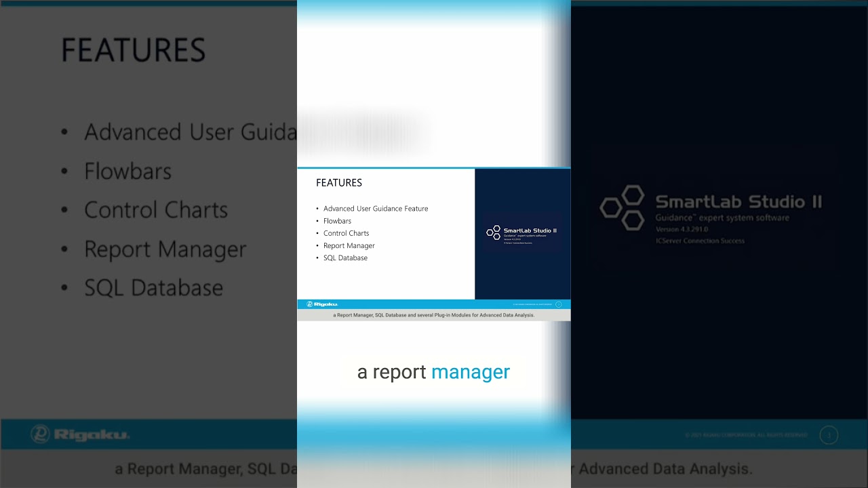The image size is (868, 488).
Task: Click the large 'Report Manager' bullet in background
Action: pyautogui.click(x=165, y=249)
